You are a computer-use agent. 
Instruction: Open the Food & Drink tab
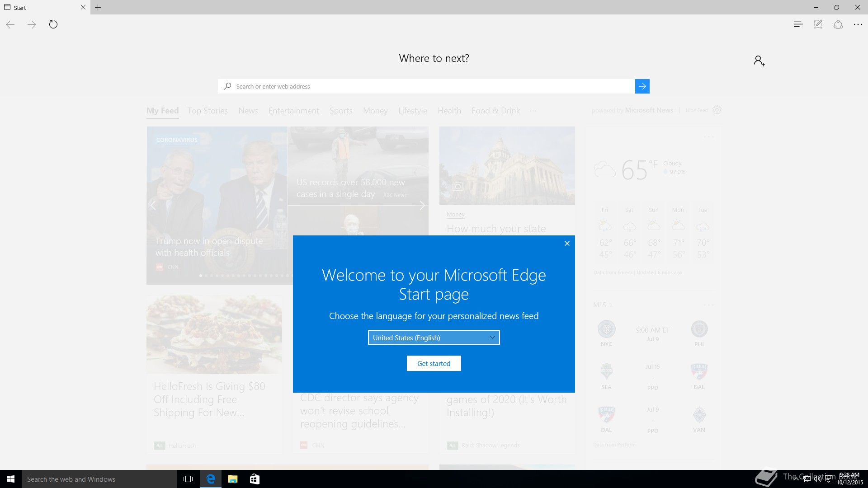click(496, 111)
